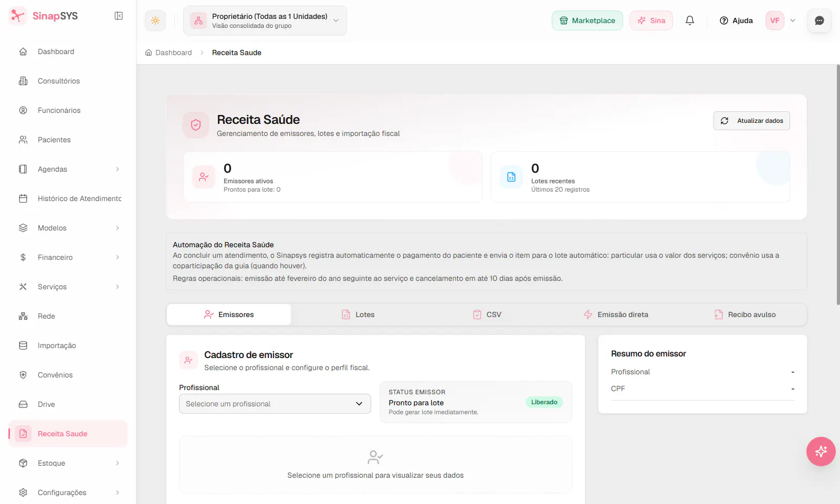Click the floating sparkle AI button
840x504 pixels.
pos(821,451)
